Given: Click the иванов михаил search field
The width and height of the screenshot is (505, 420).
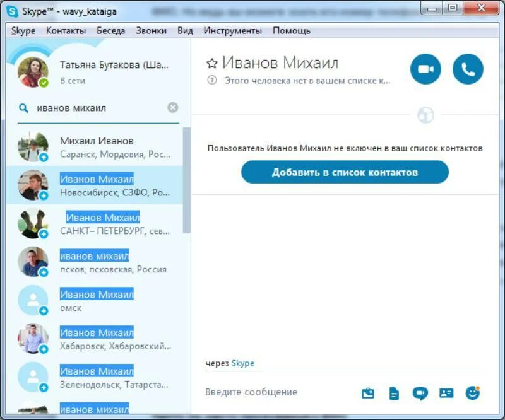Looking at the screenshot, I should pyautogui.click(x=98, y=108).
